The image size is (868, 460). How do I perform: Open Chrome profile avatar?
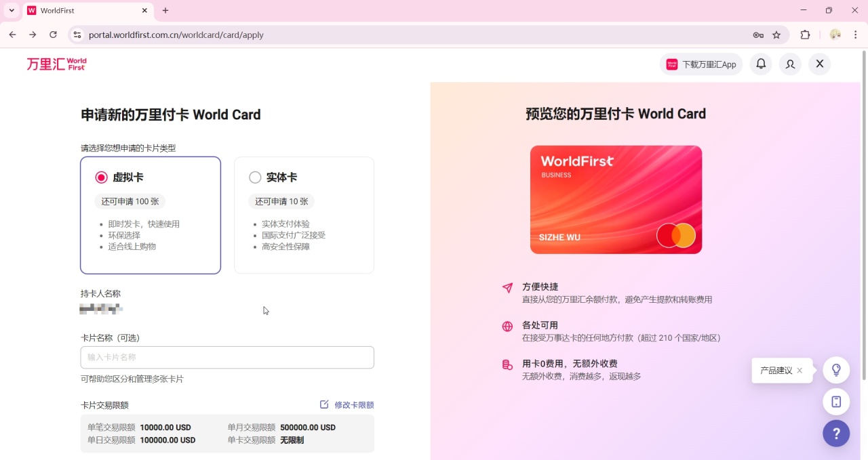pos(835,35)
